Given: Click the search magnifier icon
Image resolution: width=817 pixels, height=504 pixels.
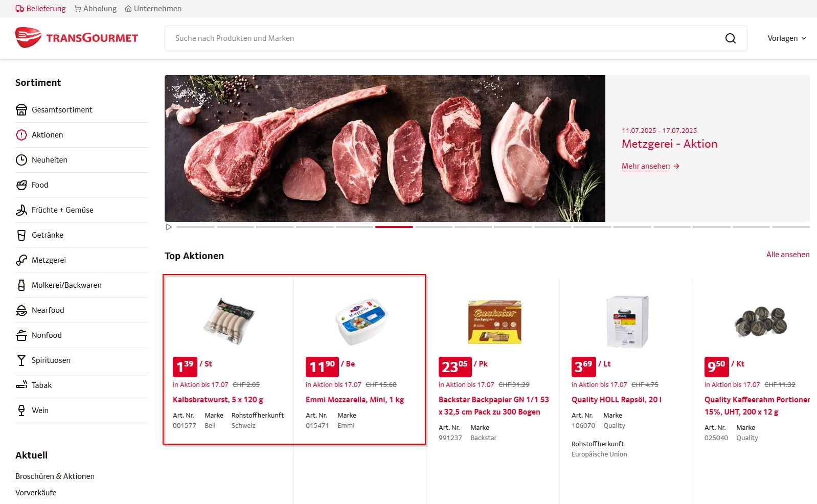Looking at the screenshot, I should click(x=730, y=38).
